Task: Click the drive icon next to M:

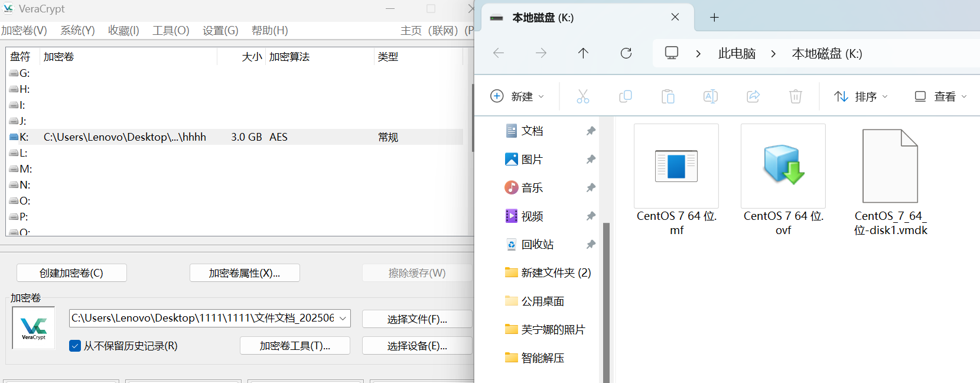Action: pos(14,169)
